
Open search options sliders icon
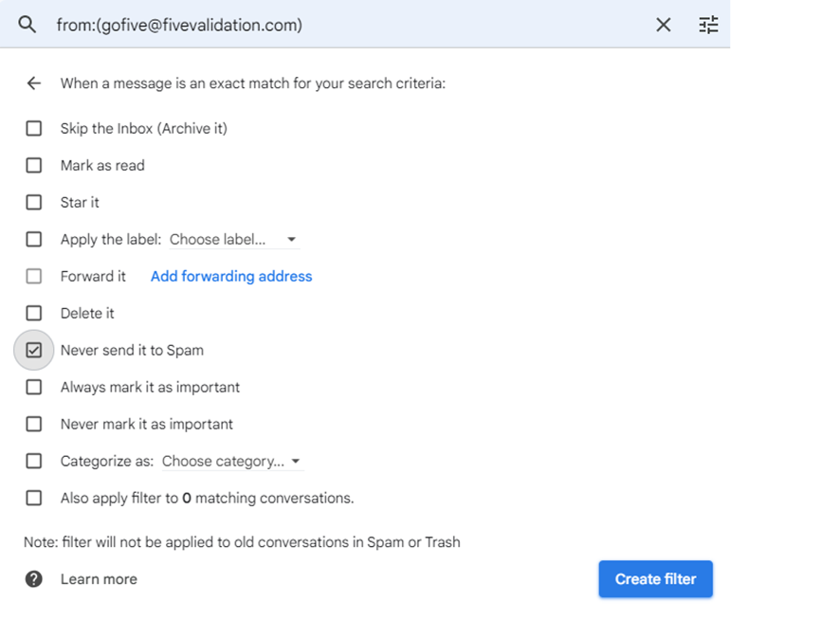tap(708, 25)
